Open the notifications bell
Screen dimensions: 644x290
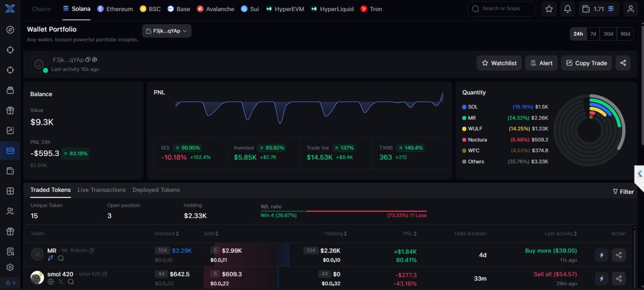click(567, 9)
